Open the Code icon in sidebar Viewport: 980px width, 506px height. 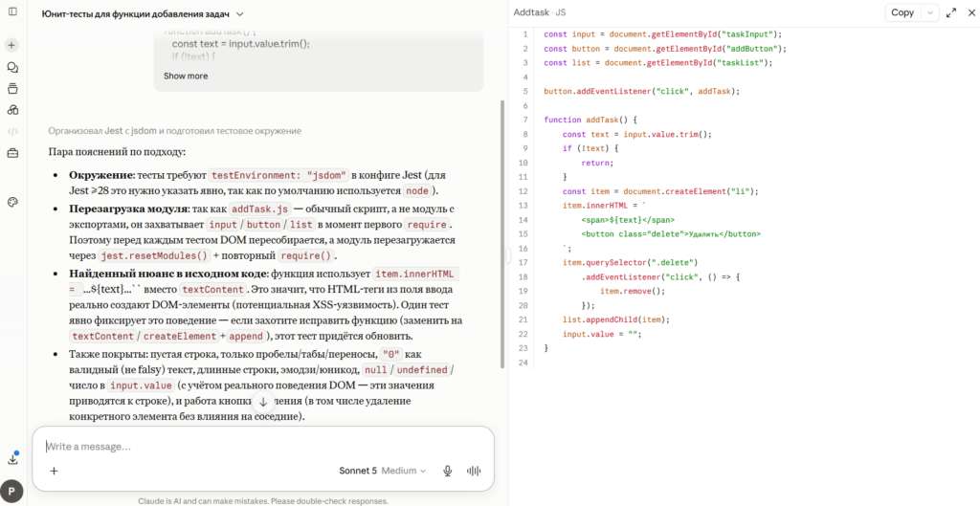pos(12,131)
